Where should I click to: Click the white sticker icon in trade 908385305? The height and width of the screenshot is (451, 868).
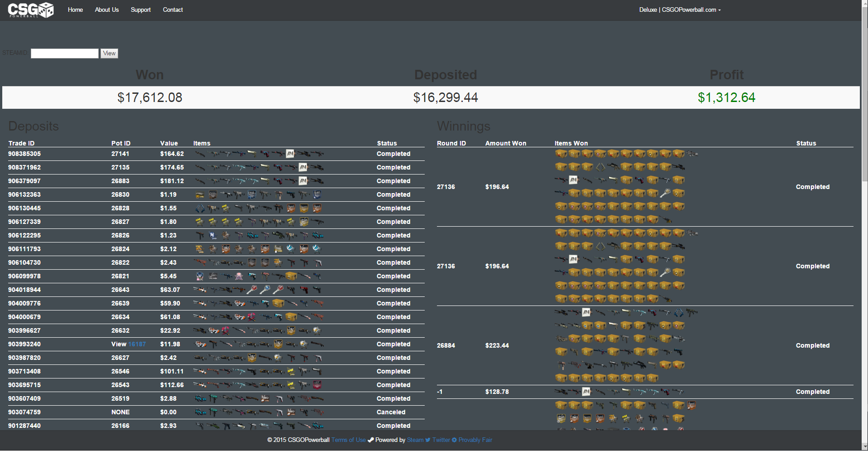(290, 154)
